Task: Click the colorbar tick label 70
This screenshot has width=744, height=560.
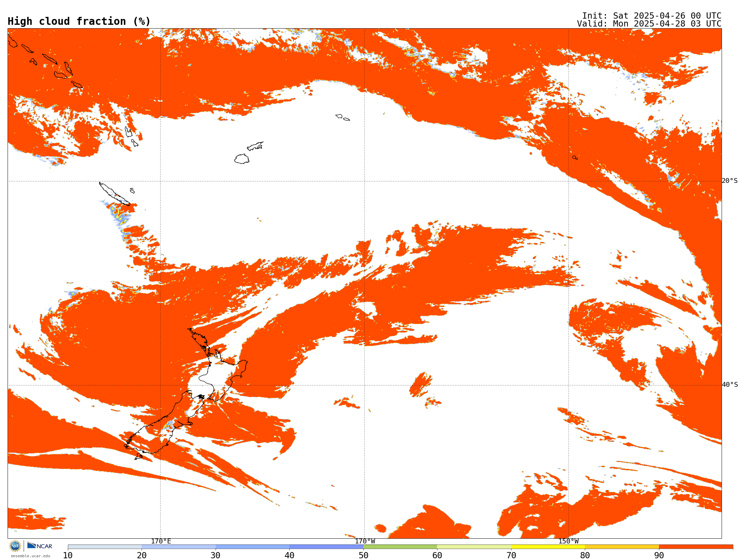Action: click(x=511, y=555)
